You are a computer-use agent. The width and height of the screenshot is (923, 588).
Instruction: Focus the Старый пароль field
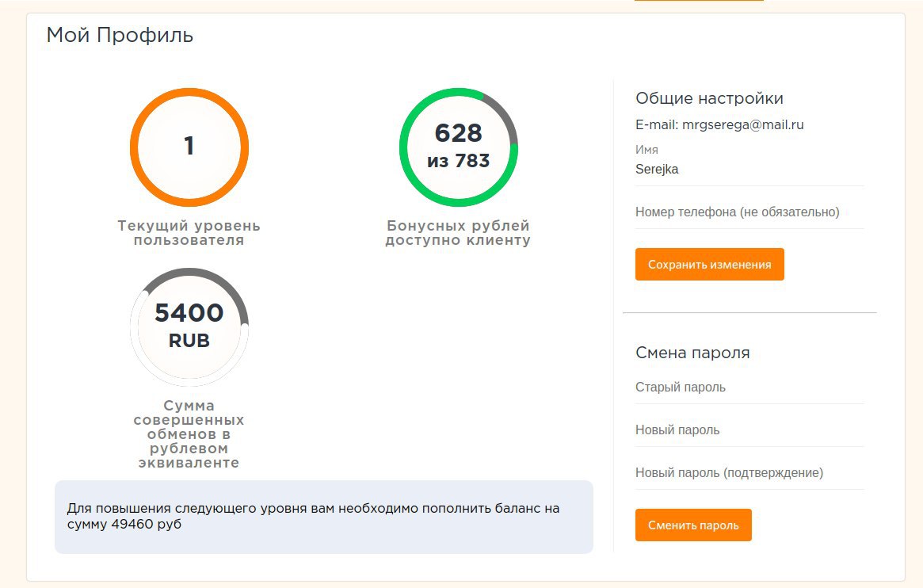(749, 388)
